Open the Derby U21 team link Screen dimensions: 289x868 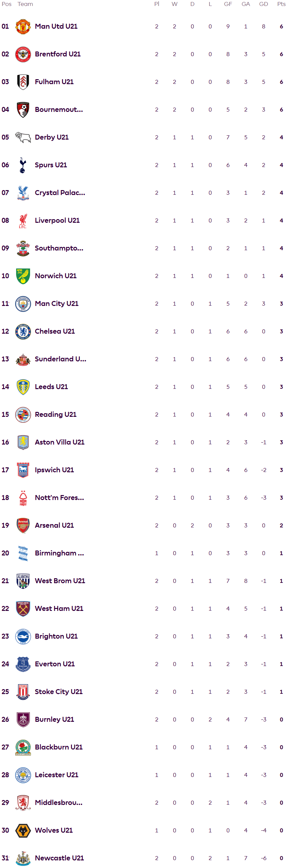(51, 138)
